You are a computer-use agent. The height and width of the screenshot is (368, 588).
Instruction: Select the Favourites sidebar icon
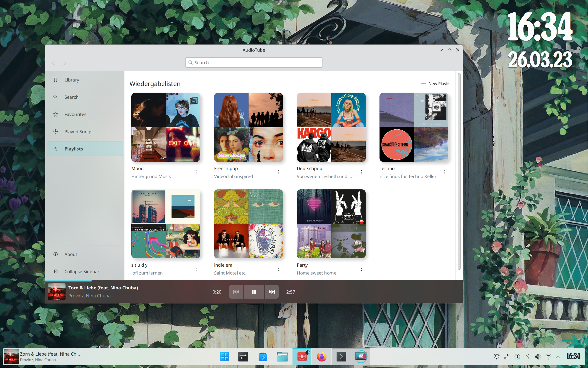tap(56, 114)
